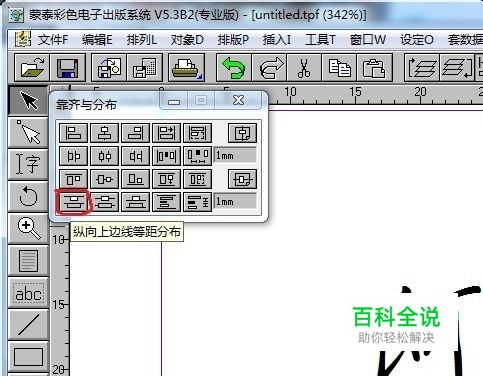Viewport: 483px width, 376px height.
Task: Click align right edges icon in top row
Action: coord(136,133)
